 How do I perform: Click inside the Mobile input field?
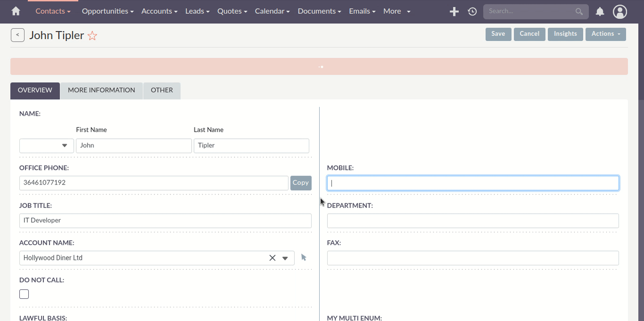click(x=472, y=183)
